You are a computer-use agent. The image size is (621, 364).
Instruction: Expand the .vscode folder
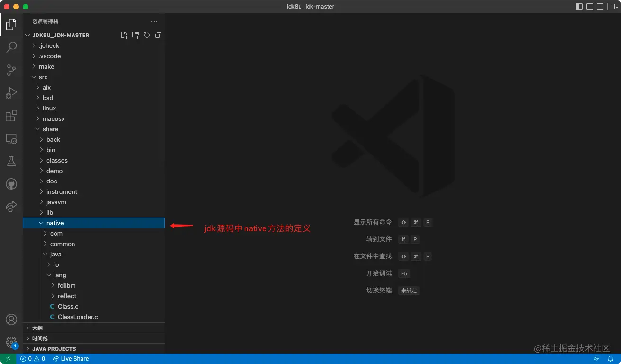[94, 56]
